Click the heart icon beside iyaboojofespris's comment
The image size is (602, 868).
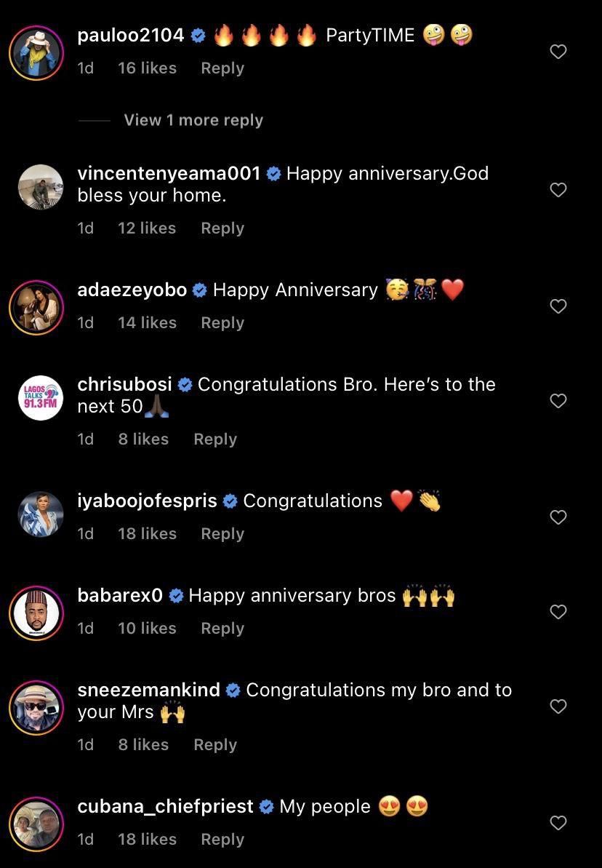tap(558, 517)
